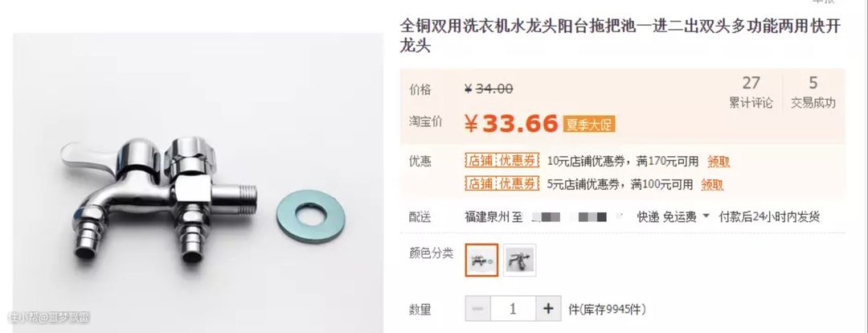Click the 夏季大促 promotion badge

coord(589,124)
